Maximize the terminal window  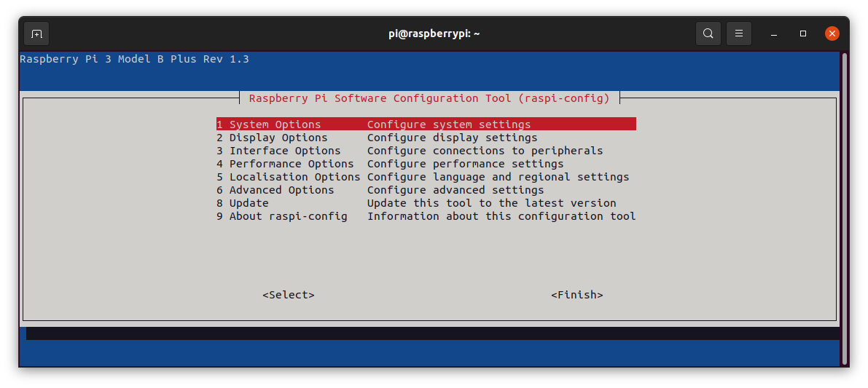(x=802, y=33)
